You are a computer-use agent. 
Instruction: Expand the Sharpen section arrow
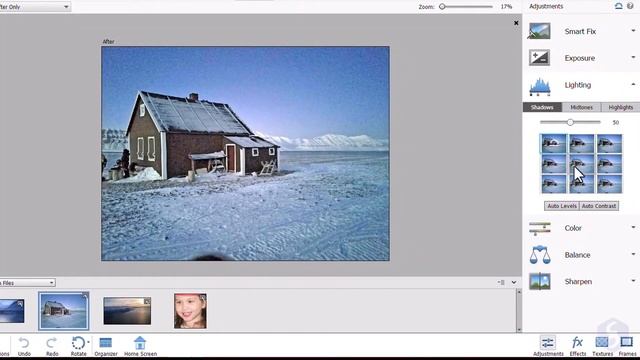click(633, 281)
